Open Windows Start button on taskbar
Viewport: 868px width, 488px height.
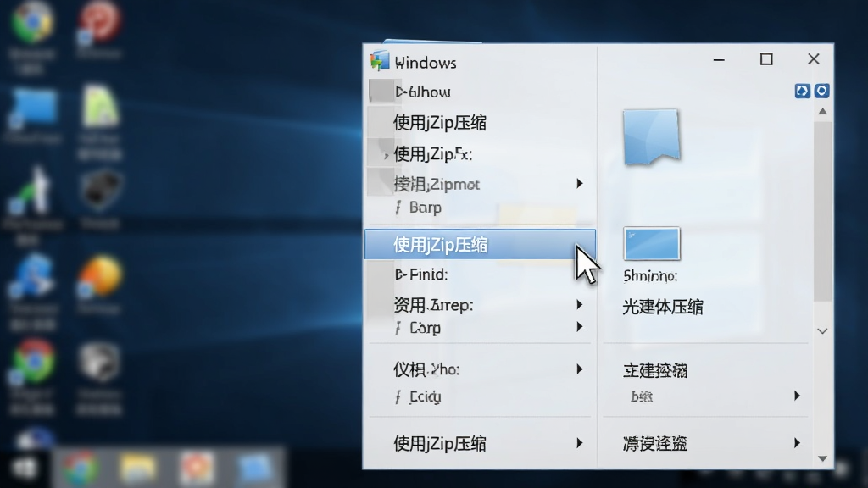(25, 469)
